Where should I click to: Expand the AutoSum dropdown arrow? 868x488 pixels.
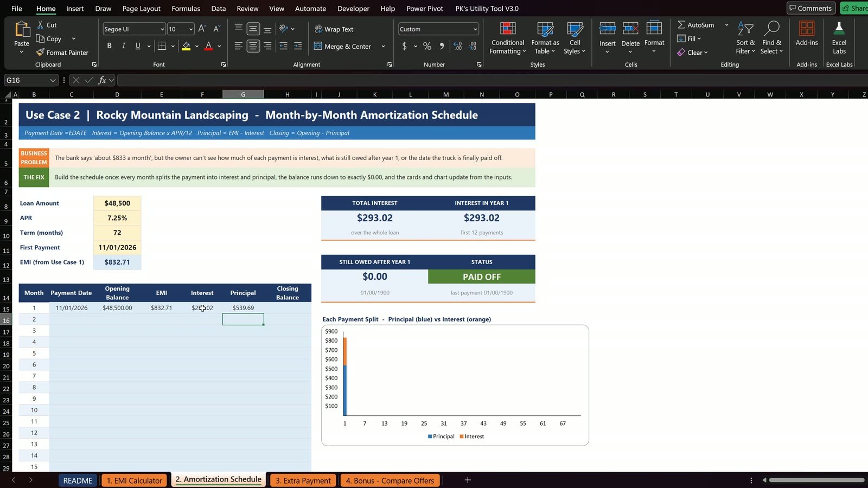click(726, 25)
